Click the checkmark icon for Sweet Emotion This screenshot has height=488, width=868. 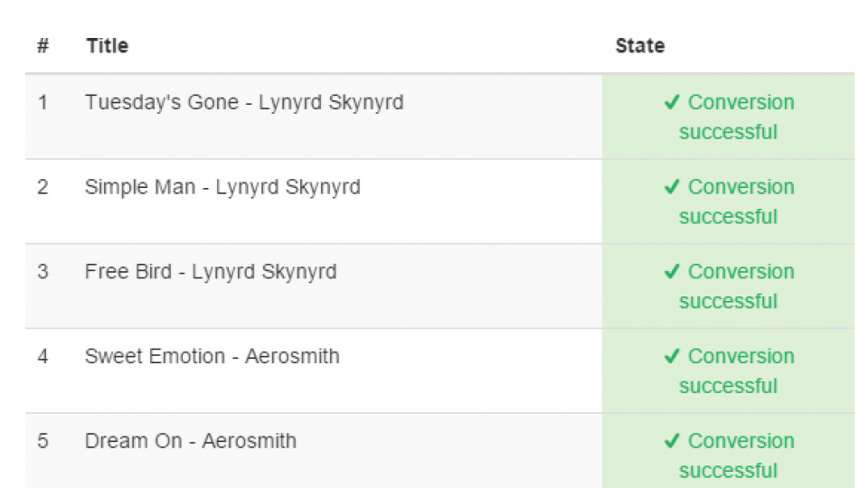(x=672, y=356)
